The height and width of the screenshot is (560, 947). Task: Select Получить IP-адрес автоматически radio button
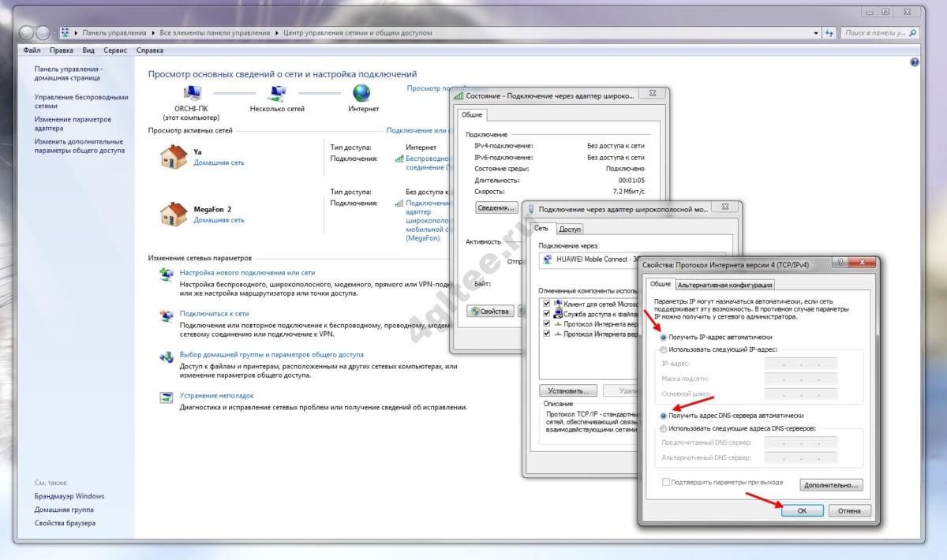click(663, 337)
